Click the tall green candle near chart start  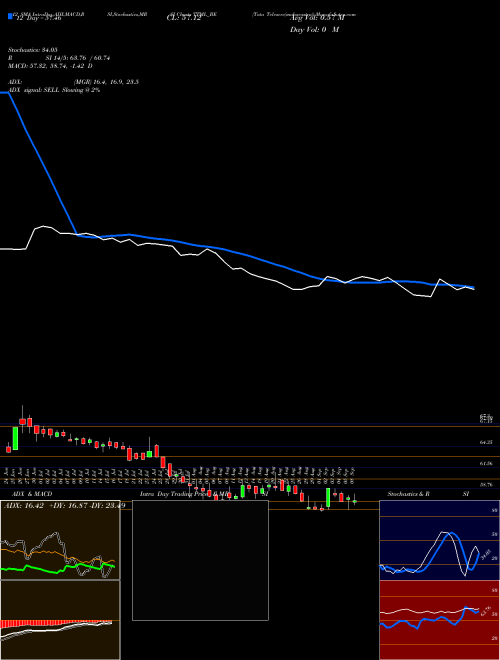(16, 439)
